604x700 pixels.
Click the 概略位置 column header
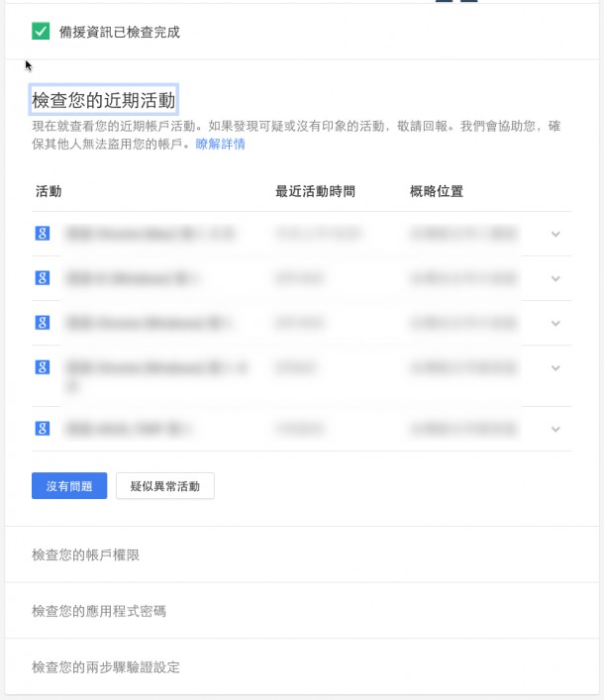437,191
